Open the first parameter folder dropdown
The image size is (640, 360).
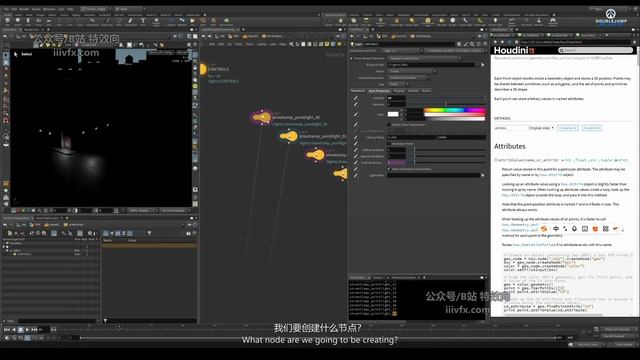pos(424,58)
